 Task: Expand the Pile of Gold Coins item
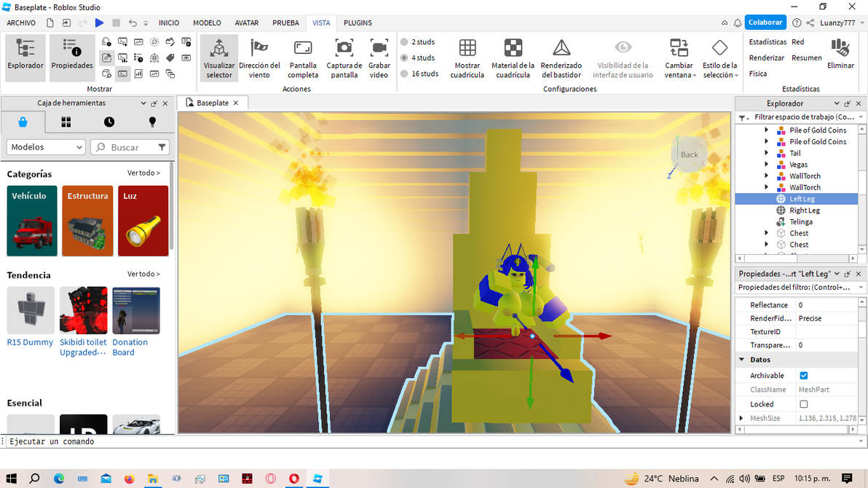click(766, 130)
